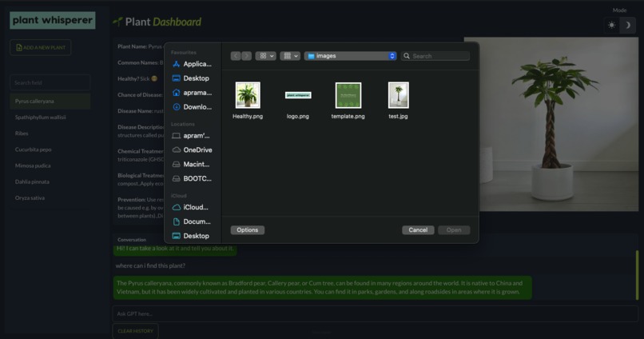Click the template.png file name label

pos(348,116)
